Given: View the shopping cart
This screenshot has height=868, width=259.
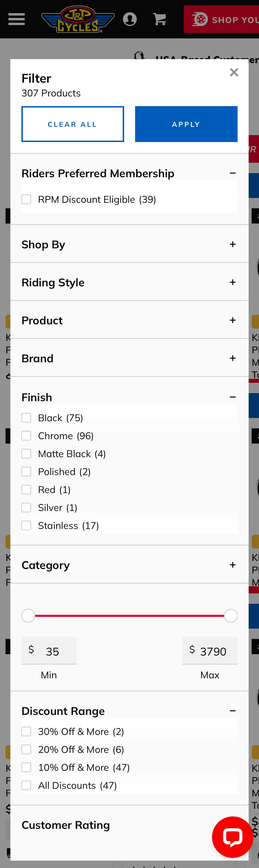Looking at the screenshot, I should tap(160, 19).
